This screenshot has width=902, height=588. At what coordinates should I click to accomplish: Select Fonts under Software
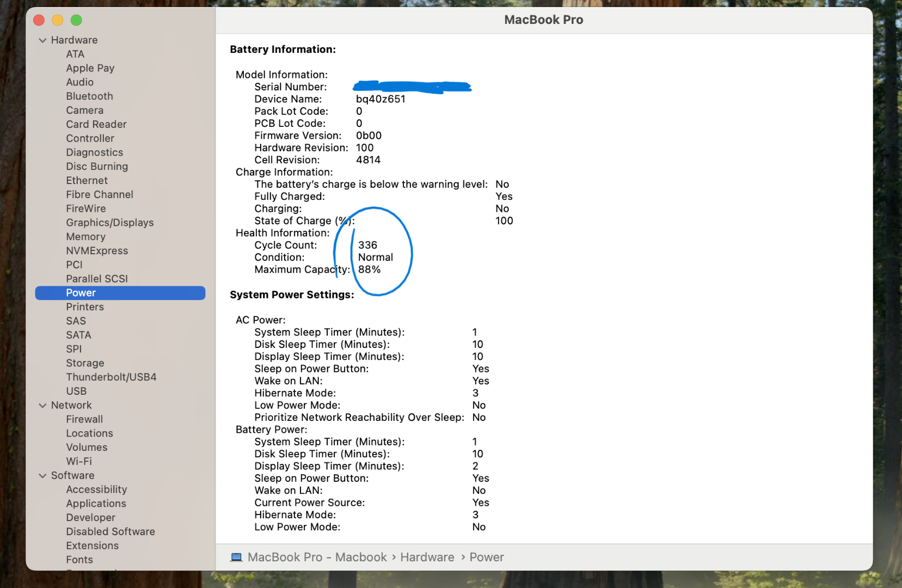click(79, 560)
